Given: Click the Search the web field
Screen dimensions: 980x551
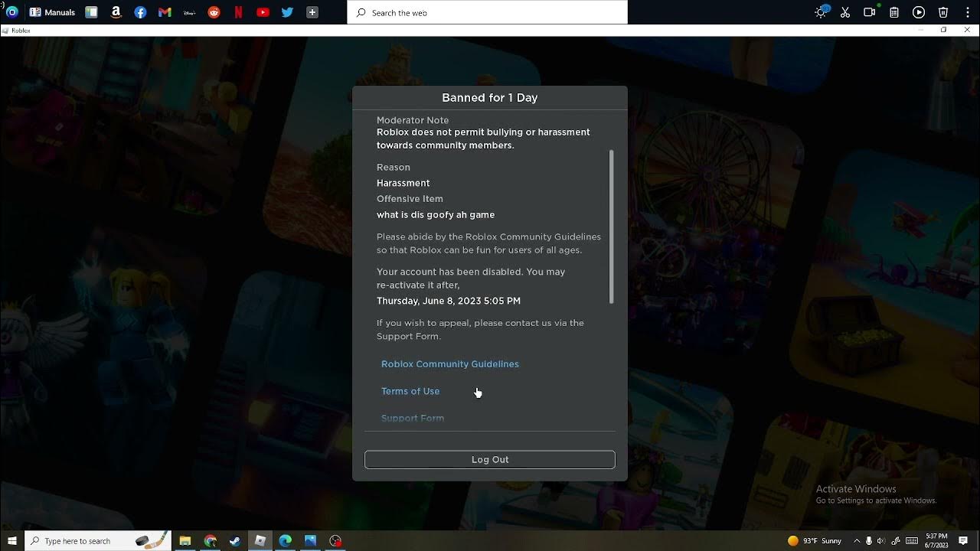Looking at the screenshot, I should [x=488, y=12].
